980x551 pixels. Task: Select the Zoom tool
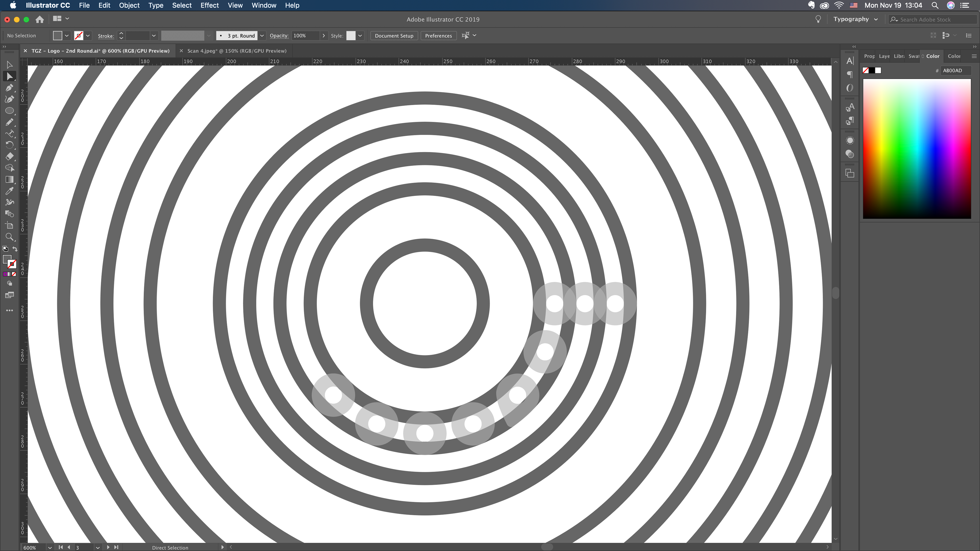point(9,237)
